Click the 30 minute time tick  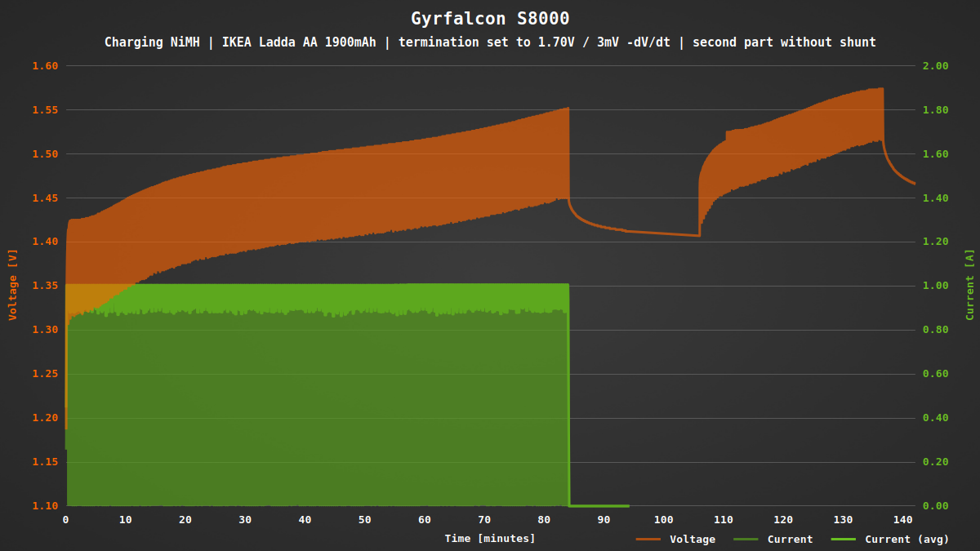pyautogui.click(x=245, y=520)
